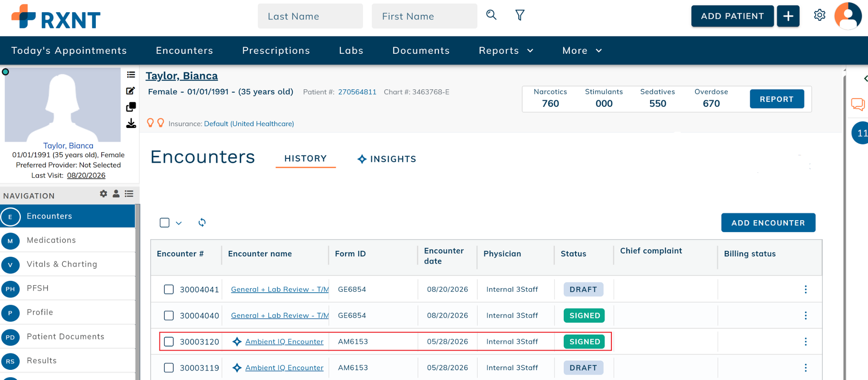Screen dimensions: 868x380
Task: Click the download icon beside patient photo
Action: [131, 123]
